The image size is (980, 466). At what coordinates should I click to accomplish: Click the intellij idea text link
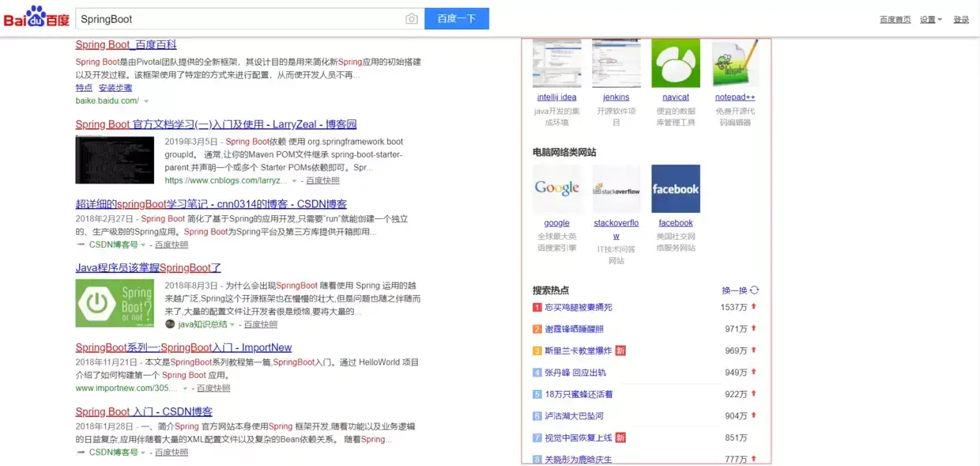[x=556, y=97]
